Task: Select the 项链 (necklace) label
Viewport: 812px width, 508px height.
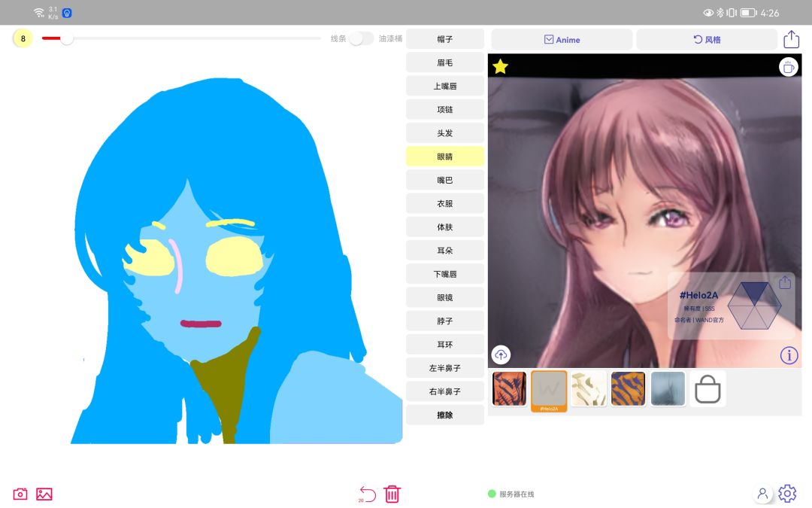Action: click(x=445, y=109)
